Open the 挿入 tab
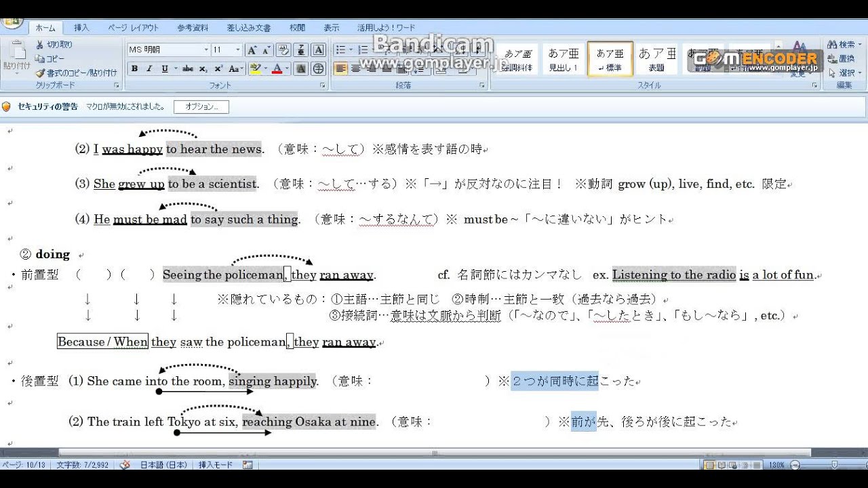The width and height of the screenshot is (868, 488). (81, 28)
